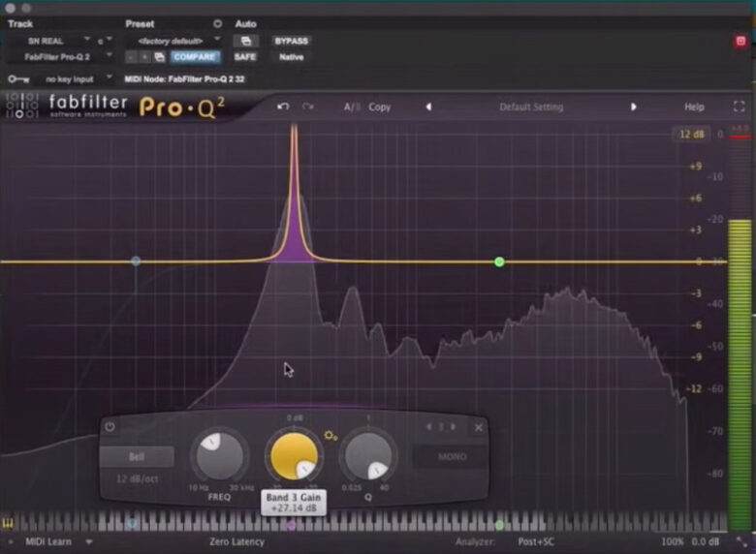Image resolution: width=756 pixels, height=554 pixels.
Task: Click the MIDI Node FabFilter Pro-Q 2 32 text
Action: point(184,79)
